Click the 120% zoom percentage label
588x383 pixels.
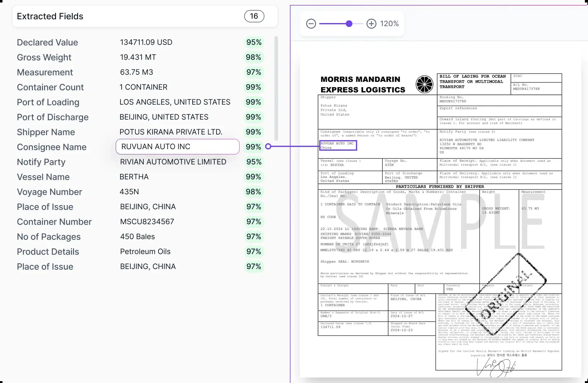(389, 24)
